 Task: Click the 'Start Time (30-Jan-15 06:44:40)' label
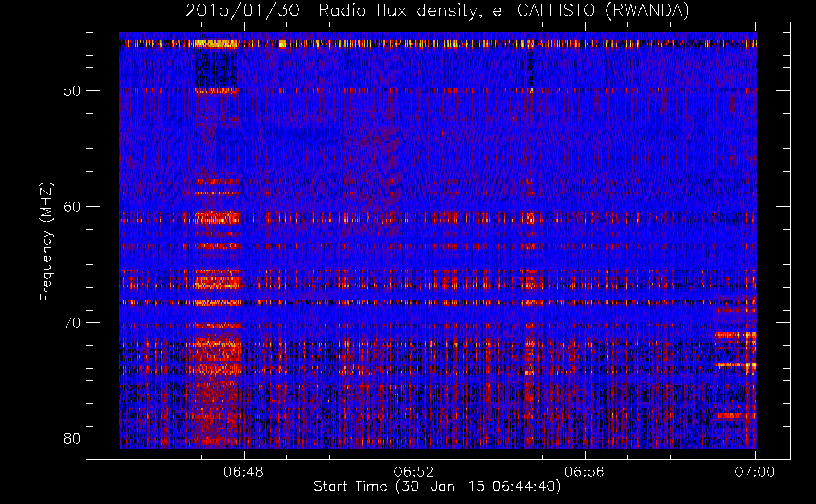click(437, 487)
